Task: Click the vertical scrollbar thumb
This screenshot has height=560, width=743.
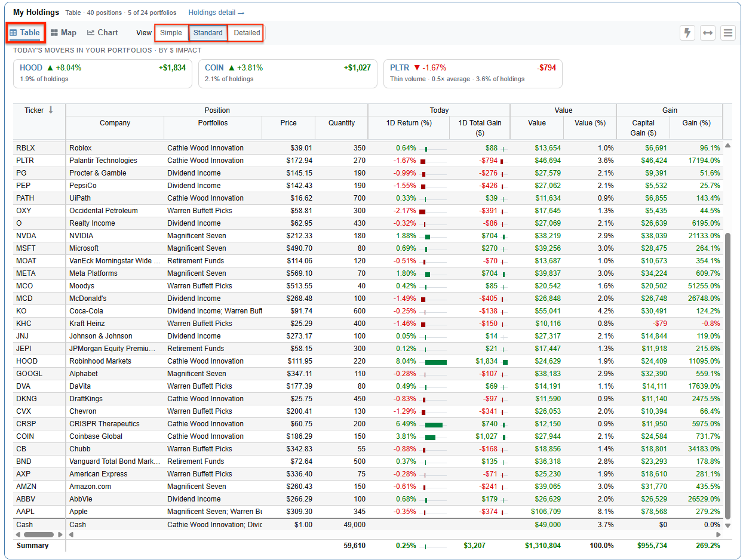Action: pyautogui.click(x=727, y=376)
